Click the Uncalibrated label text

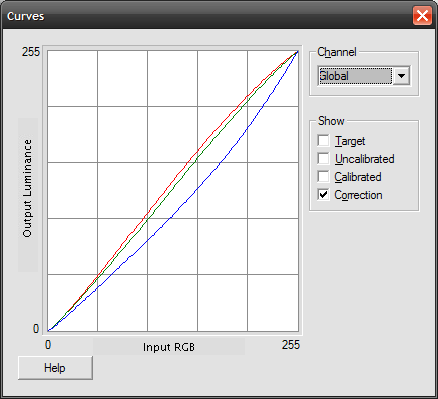(x=364, y=159)
